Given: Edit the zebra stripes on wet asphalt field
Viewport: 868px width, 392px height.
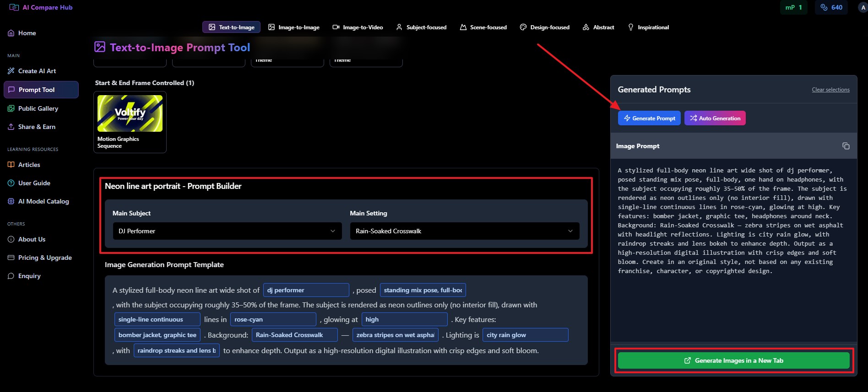Looking at the screenshot, I should coord(396,335).
